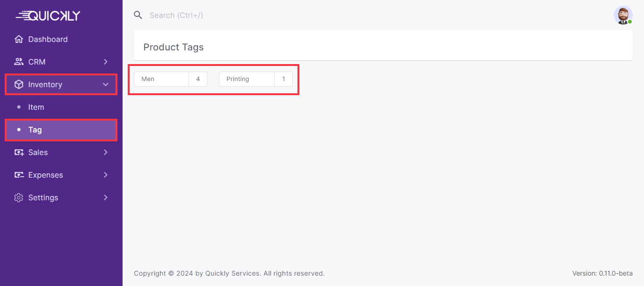This screenshot has height=286, width=644.
Task: Go to Dashboard in the sidebar
Action: pos(48,39)
